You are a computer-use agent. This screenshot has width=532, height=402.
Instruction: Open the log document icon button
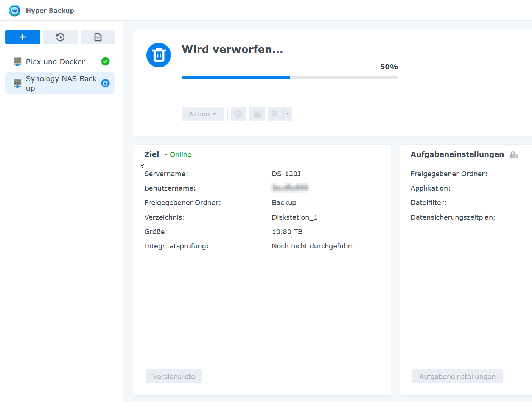98,37
